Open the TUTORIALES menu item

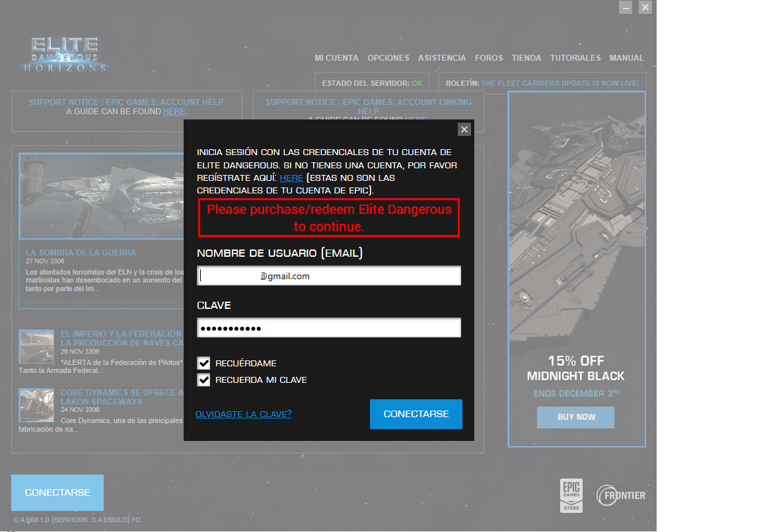[x=575, y=57]
